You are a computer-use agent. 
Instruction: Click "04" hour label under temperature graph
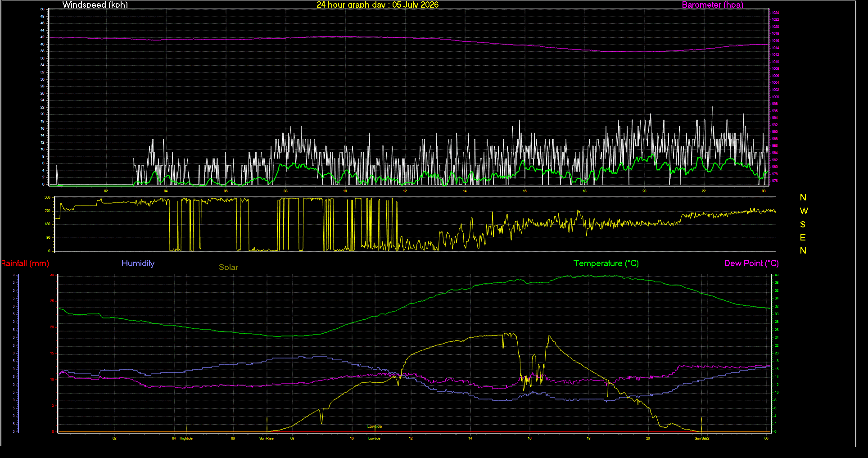(x=174, y=438)
